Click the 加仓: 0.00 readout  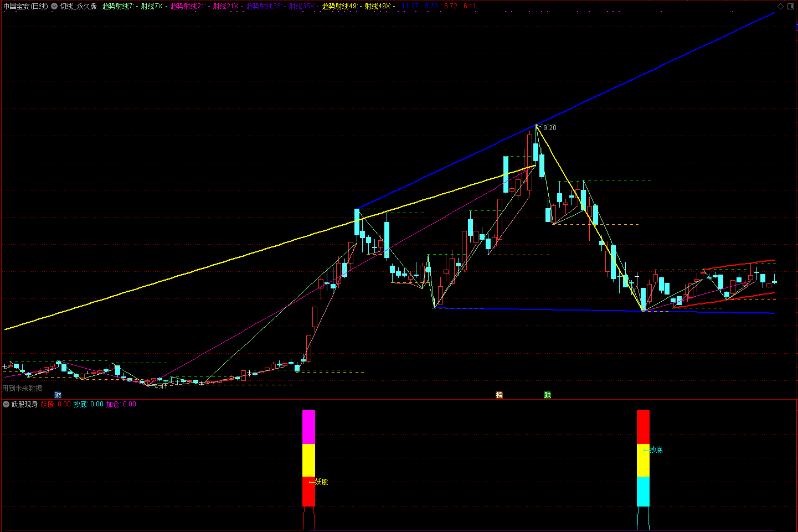(x=121, y=404)
